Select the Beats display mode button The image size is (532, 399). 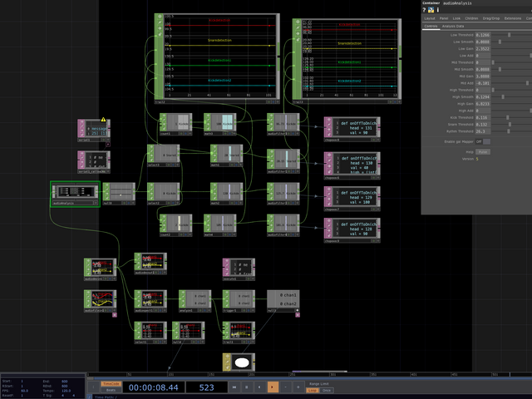point(111,390)
